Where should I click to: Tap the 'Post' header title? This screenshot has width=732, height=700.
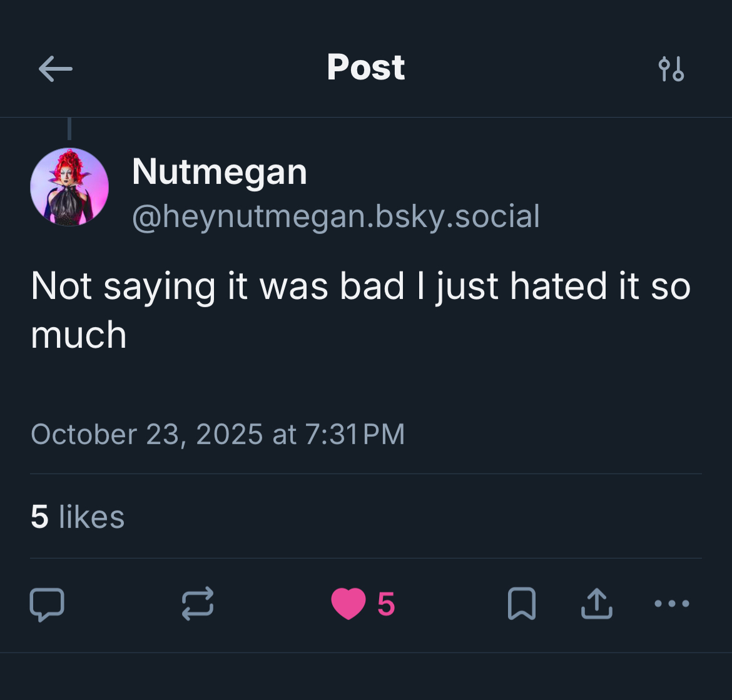point(366,68)
